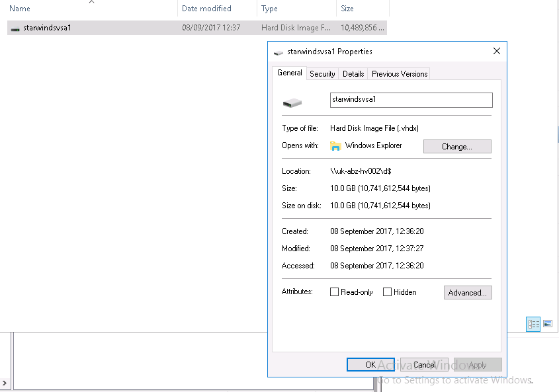Switch Explorer to details view icon

pos(533,324)
